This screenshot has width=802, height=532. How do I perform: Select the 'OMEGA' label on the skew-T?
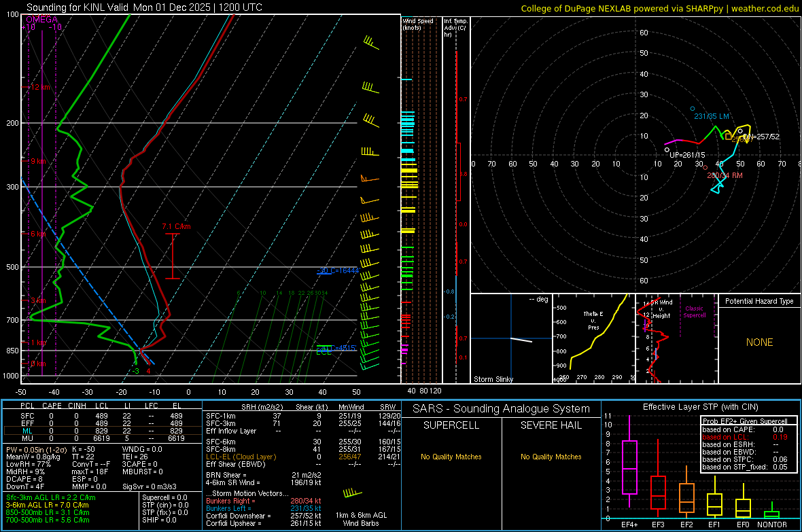coord(41,20)
